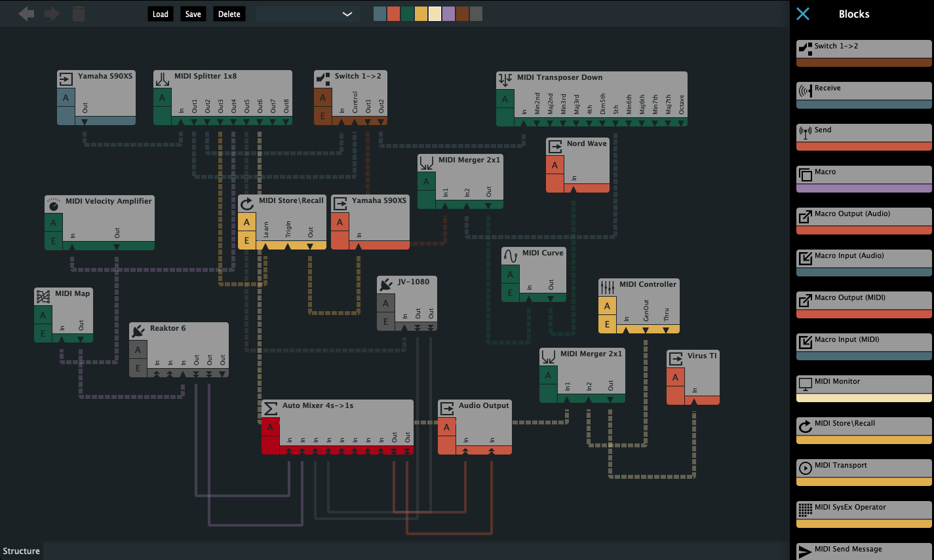Viewport: 934px width, 560px height.
Task: Click the Switch 1->2 block icon on canvas
Action: pos(322,79)
